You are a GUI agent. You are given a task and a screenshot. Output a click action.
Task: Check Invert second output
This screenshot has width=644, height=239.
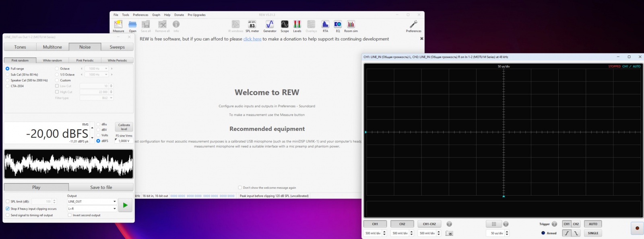(70, 215)
